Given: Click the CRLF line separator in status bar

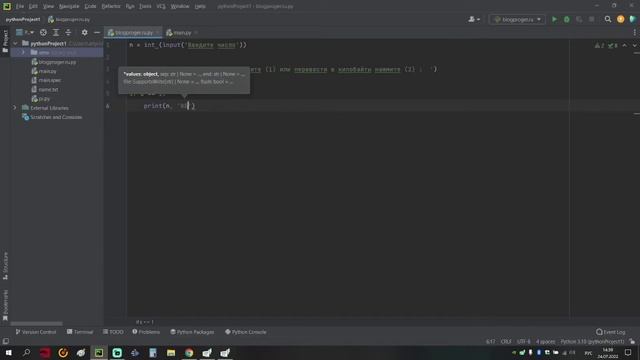Looking at the screenshot, I should (506, 342).
